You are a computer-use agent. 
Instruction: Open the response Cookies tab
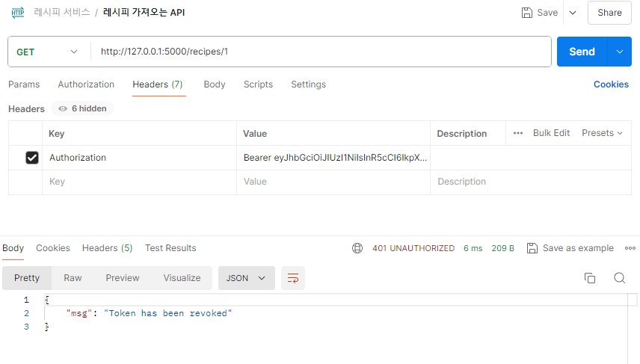click(53, 248)
